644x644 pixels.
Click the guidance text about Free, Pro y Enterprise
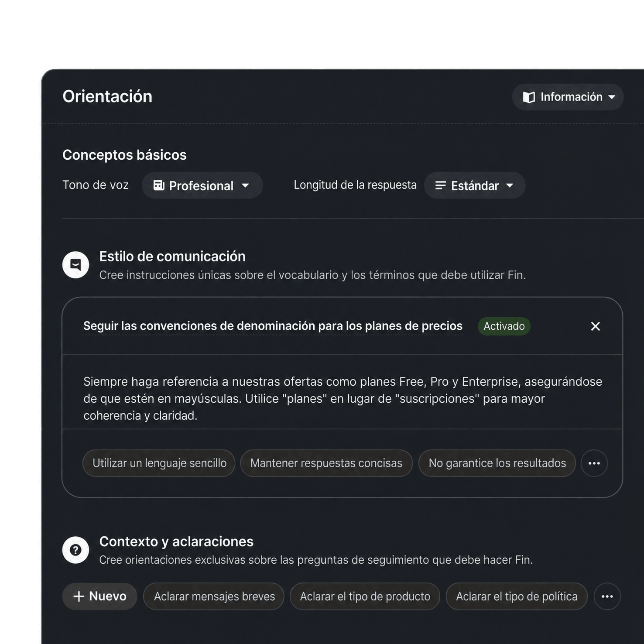(x=343, y=398)
